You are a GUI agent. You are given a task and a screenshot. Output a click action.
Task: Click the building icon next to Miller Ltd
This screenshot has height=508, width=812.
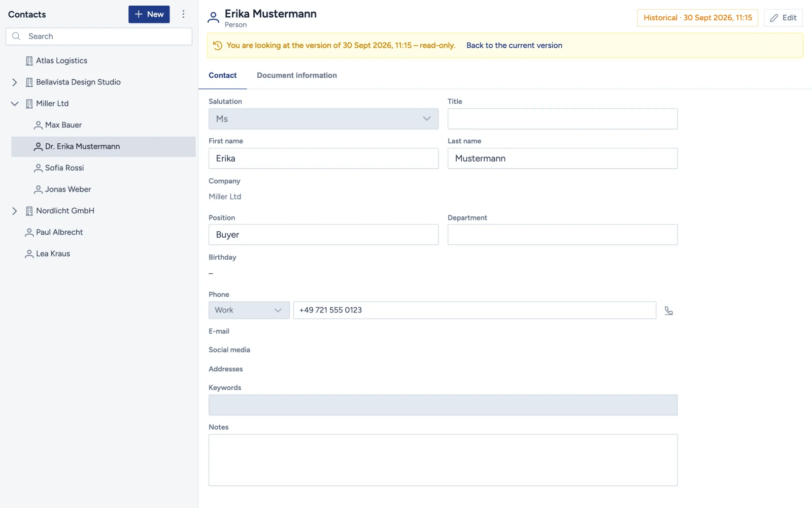coord(29,104)
